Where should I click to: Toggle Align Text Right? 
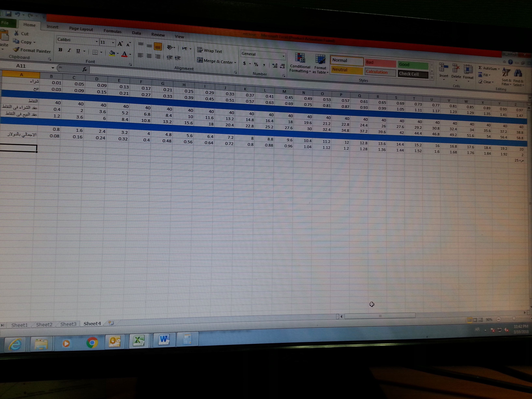pyautogui.click(x=158, y=57)
